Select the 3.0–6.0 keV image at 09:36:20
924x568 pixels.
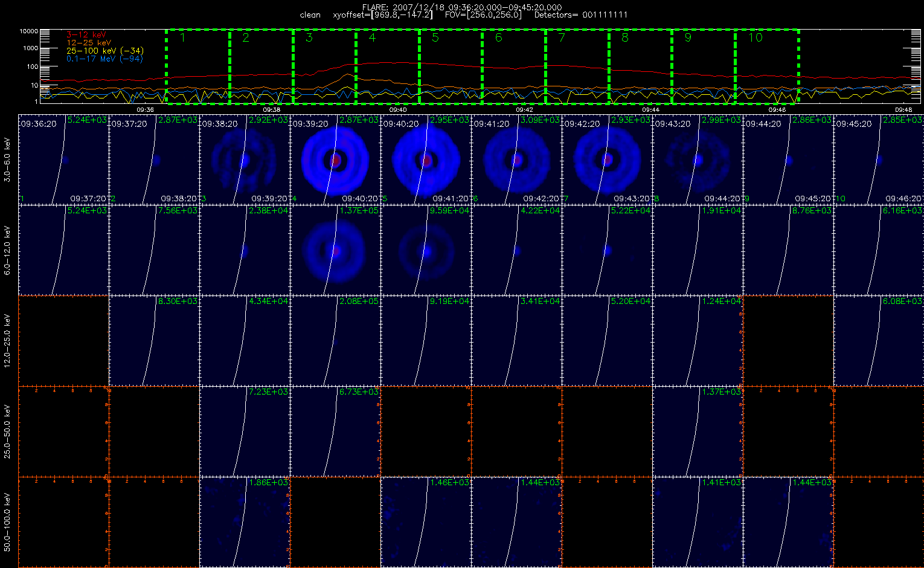tap(63, 159)
